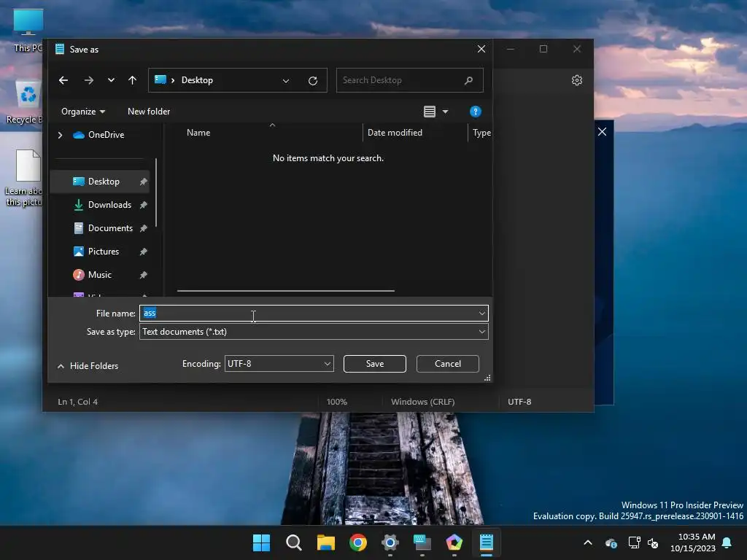Open the File name history dropdown
The height and width of the screenshot is (560, 747).
click(482, 314)
